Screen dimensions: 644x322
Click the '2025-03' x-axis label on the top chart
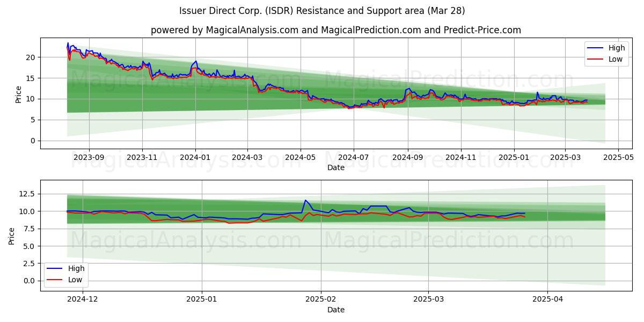(565, 158)
